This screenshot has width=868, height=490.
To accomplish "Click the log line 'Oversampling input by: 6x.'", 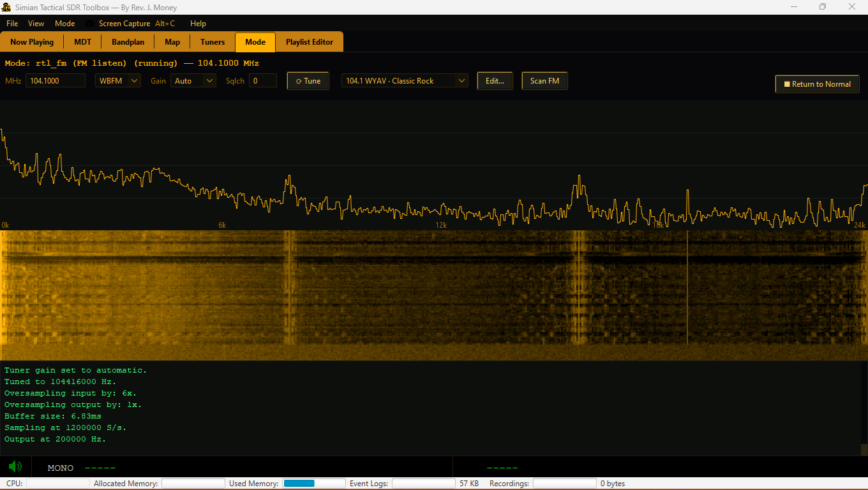I will 70,393.
